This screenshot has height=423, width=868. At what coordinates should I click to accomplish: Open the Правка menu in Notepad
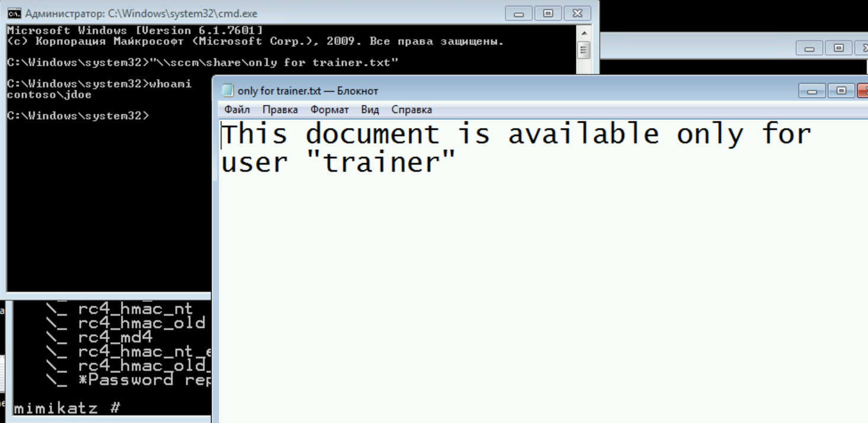pos(280,109)
